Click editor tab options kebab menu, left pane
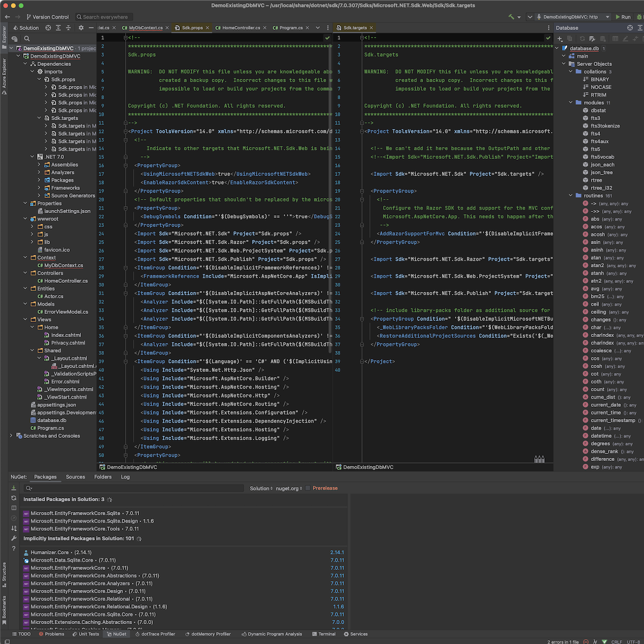 click(x=328, y=27)
